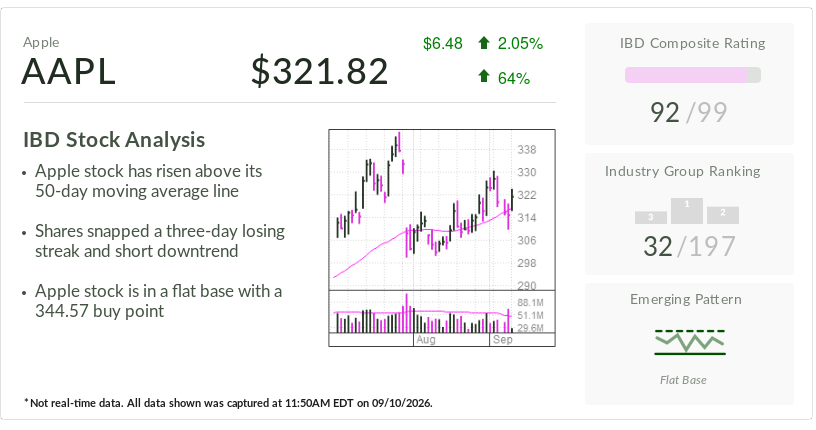This screenshot has height=430, width=816.
Task: Click the $321.82 stock price
Action: pyautogui.click(x=320, y=71)
